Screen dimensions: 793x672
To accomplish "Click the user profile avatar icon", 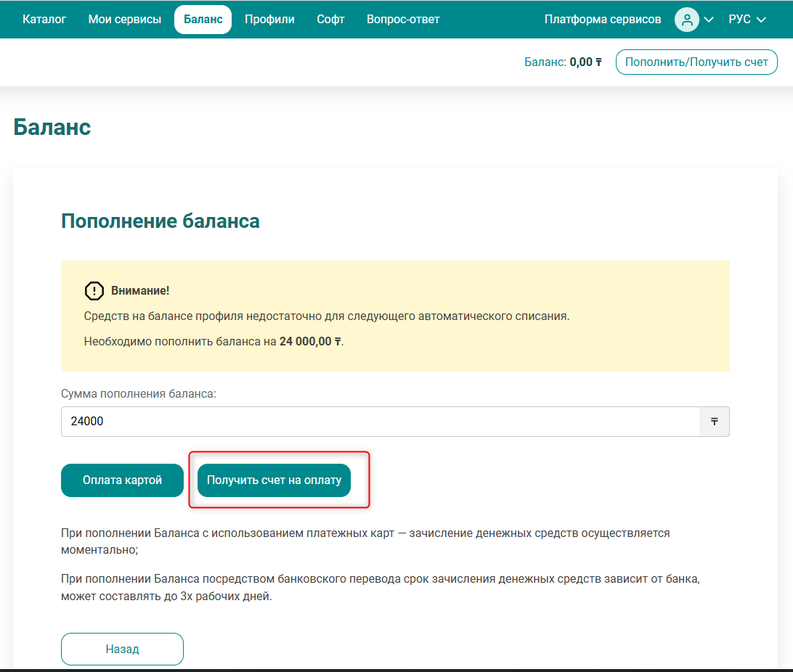I will (x=686, y=20).
